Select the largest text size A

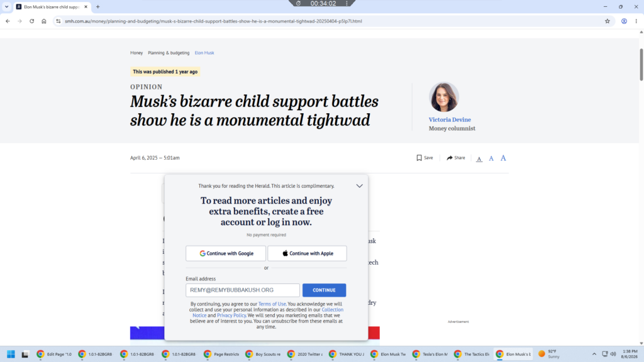pyautogui.click(x=503, y=158)
